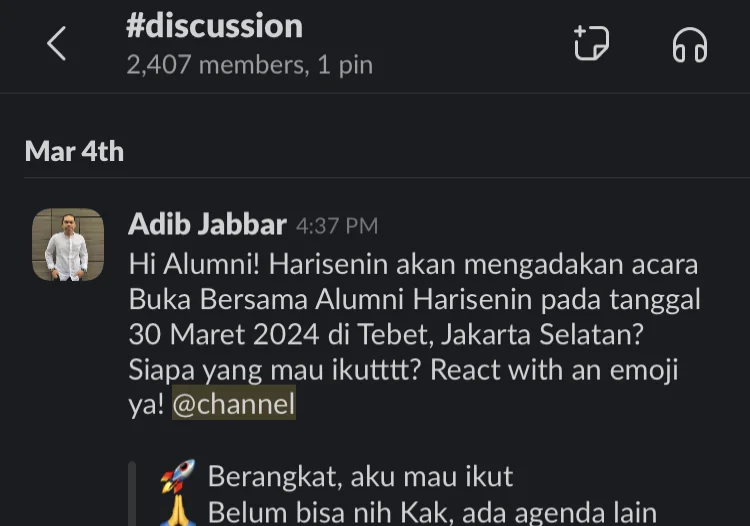Select the @channel mention
Screen dimensions: 750x526
234,405
